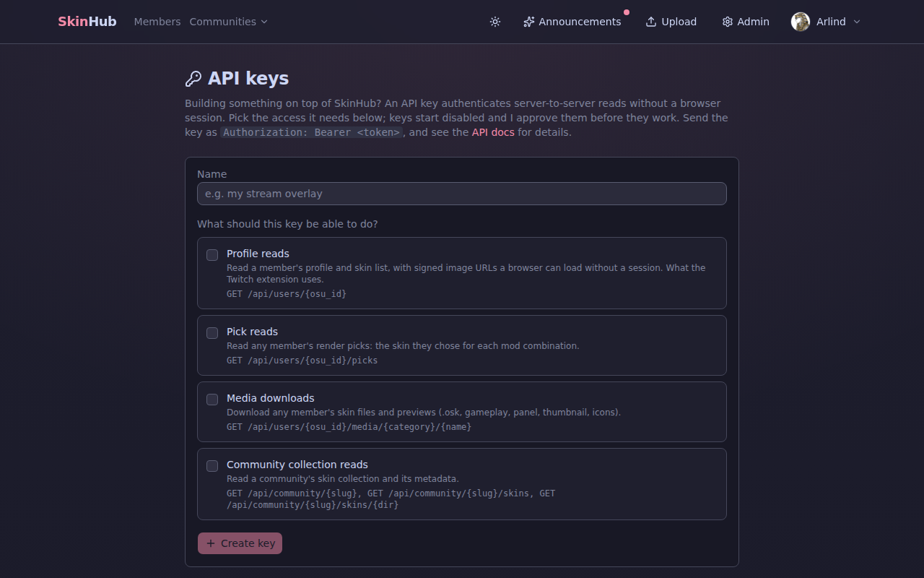Click the Media downloads label
Viewport: 924px width, 578px height.
pyautogui.click(x=271, y=398)
